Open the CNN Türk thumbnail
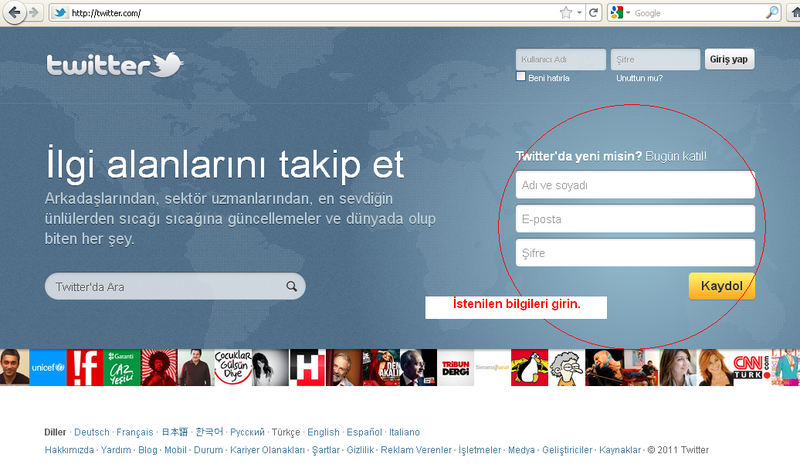 pyautogui.click(x=752, y=367)
